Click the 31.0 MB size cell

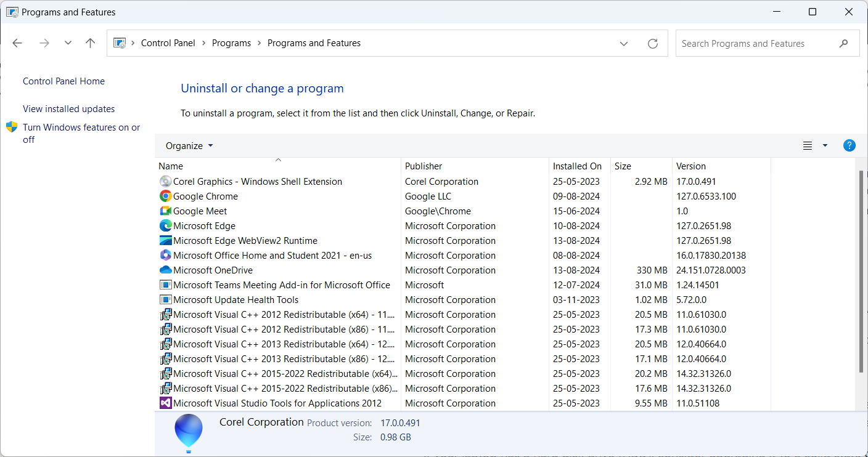(650, 285)
